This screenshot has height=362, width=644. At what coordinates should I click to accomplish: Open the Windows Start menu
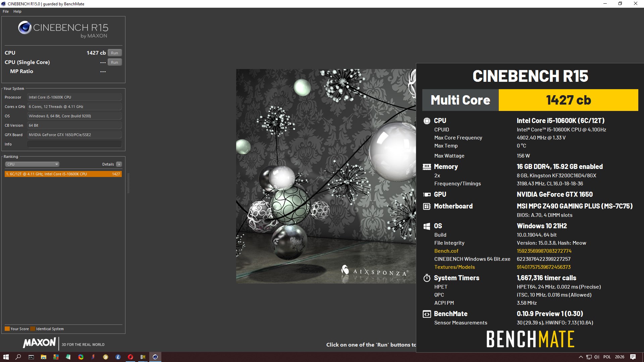pyautogui.click(x=6, y=357)
